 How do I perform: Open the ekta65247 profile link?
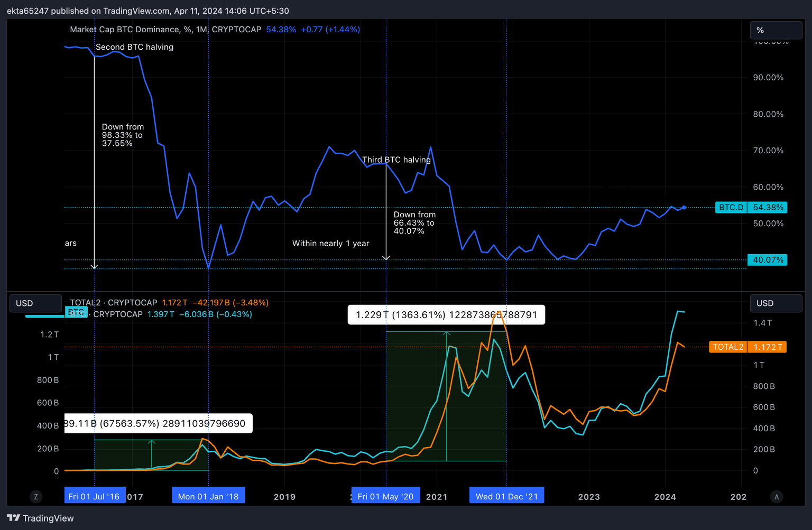27,11
